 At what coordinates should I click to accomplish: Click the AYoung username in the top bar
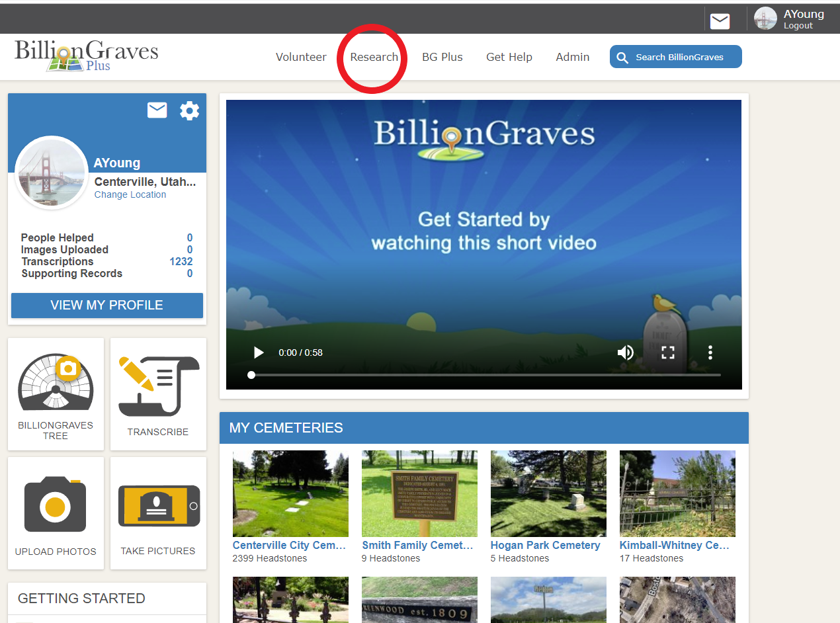point(804,14)
